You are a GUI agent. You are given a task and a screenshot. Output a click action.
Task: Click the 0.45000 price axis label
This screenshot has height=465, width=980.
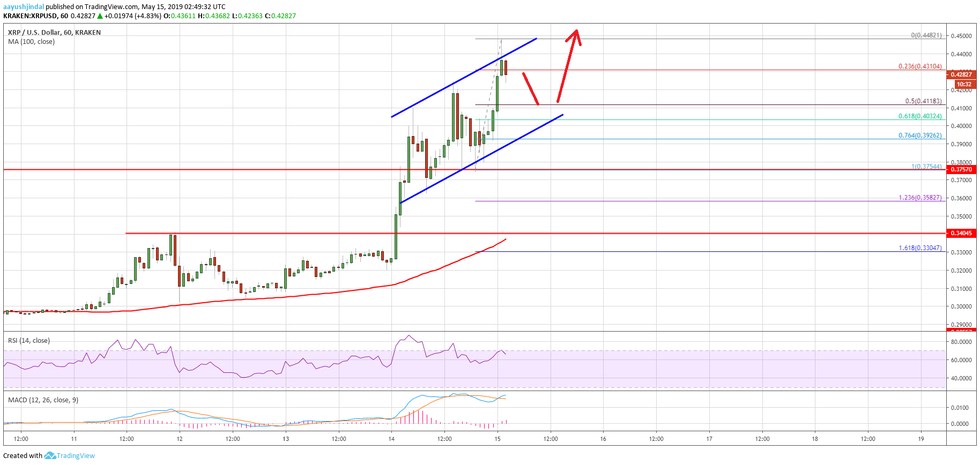pos(961,36)
